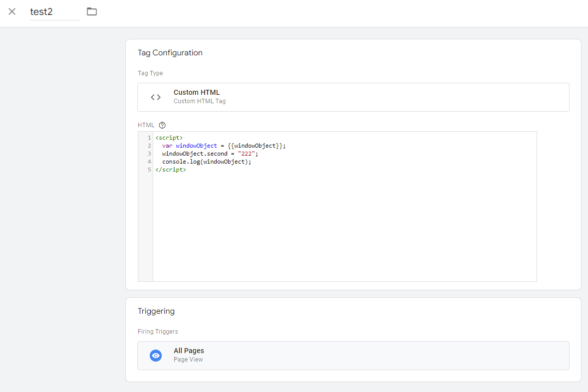This screenshot has height=392, width=588.
Task: Click the All Pages eye trigger icon
Action: (x=156, y=355)
